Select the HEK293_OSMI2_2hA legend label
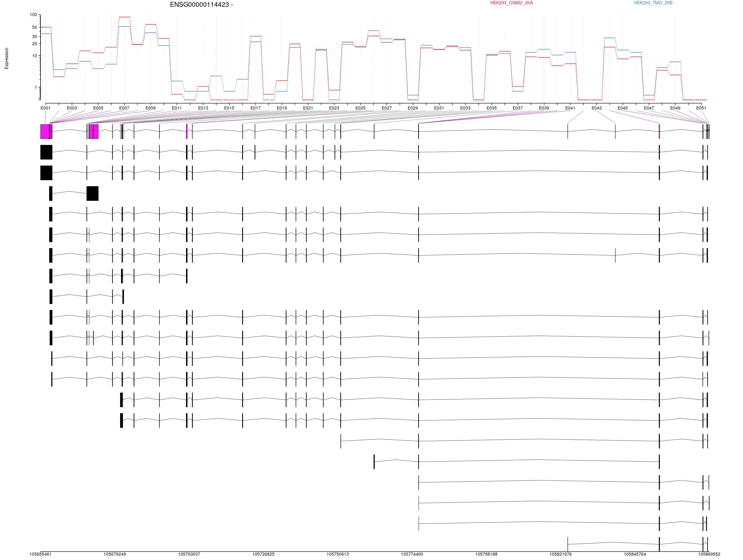 tap(511, 3)
